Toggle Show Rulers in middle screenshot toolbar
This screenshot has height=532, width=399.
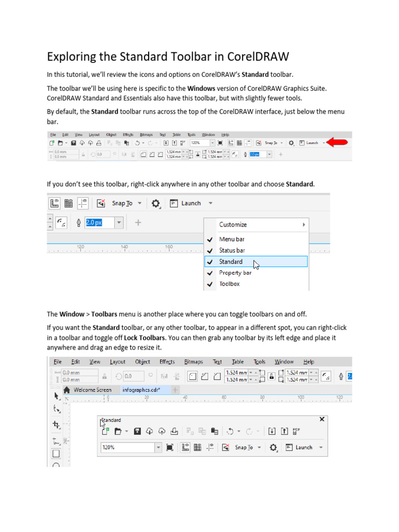click(54, 203)
